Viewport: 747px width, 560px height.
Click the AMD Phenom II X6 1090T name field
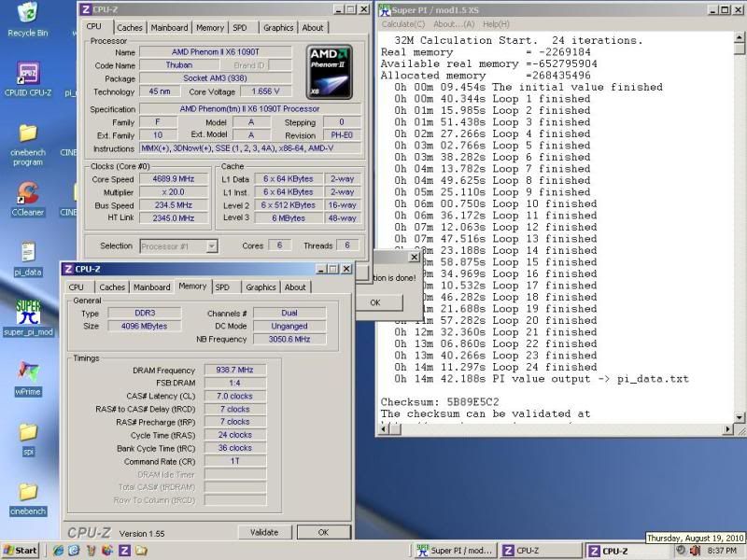(x=216, y=51)
